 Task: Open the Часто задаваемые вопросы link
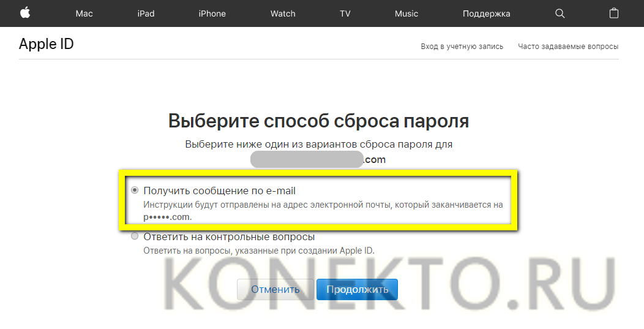coord(567,47)
